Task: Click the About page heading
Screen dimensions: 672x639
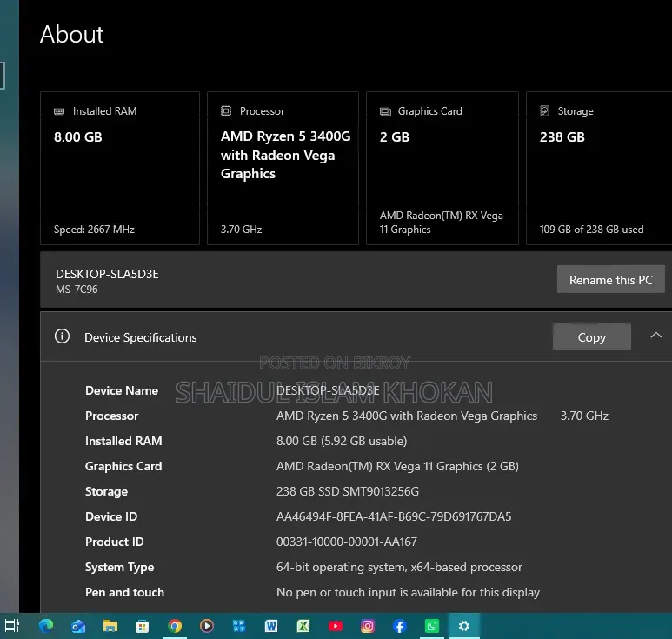Action: [x=72, y=34]
